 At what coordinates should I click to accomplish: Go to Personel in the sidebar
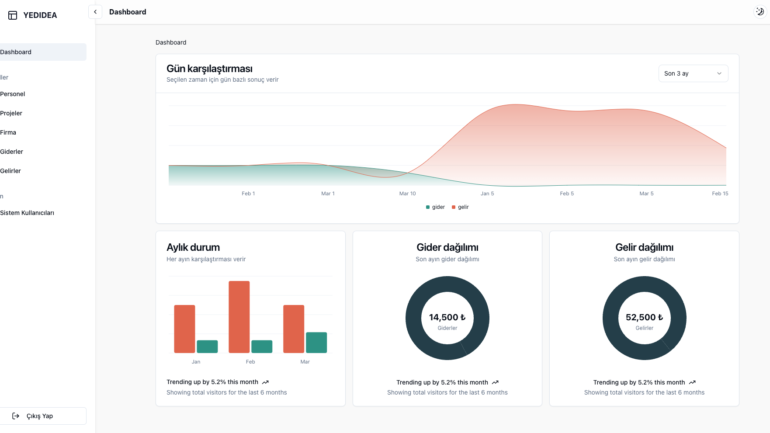tap(13, 94)
